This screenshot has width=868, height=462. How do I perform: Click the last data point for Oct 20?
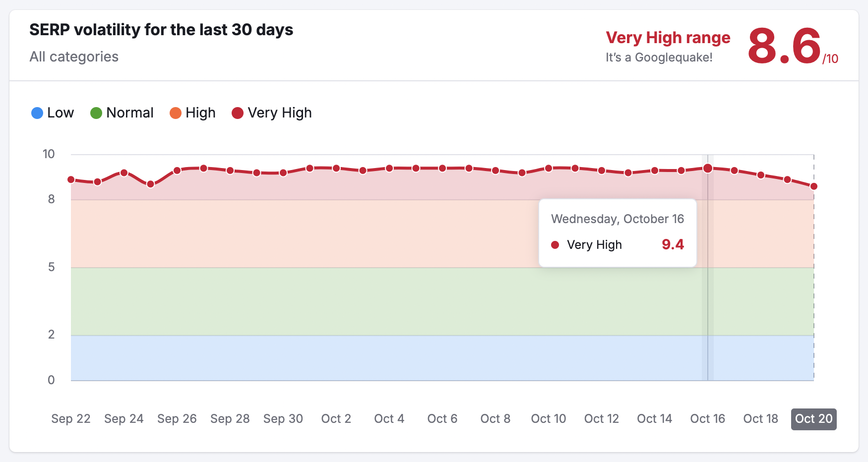pos(814,186)
